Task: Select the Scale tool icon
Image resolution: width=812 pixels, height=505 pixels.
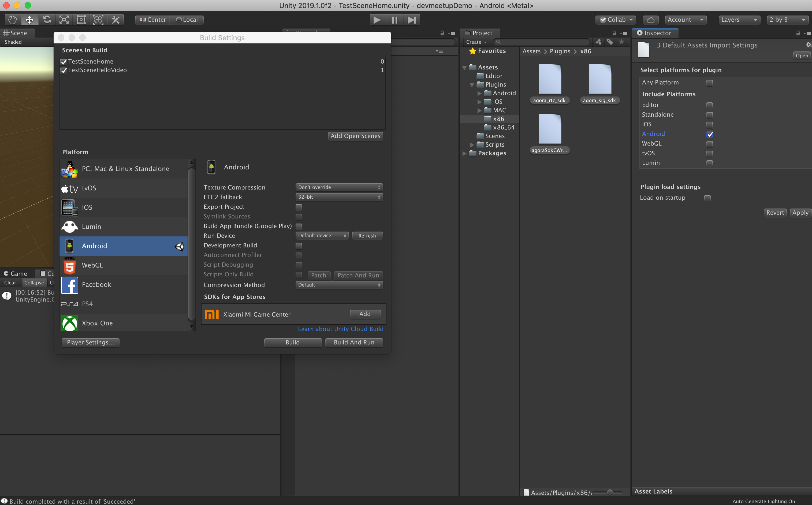Action: [64, 20]
